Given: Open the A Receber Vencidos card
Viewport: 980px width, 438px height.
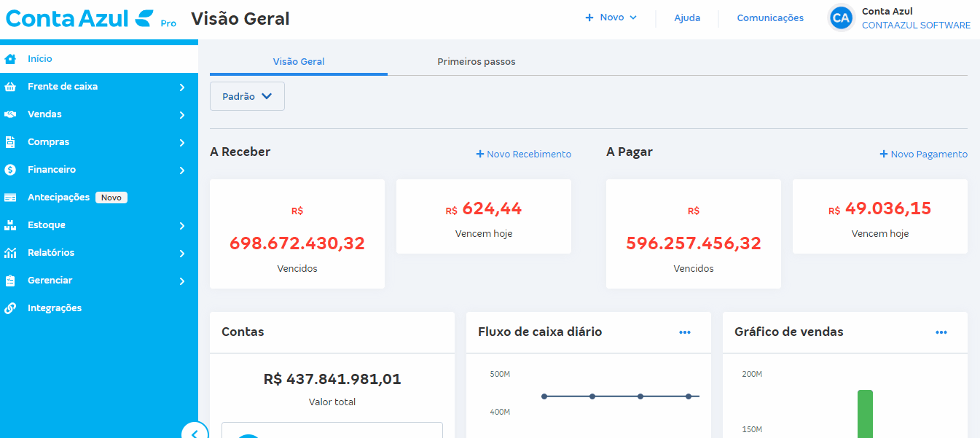Looking at the screenshot, I should (297, 234).
